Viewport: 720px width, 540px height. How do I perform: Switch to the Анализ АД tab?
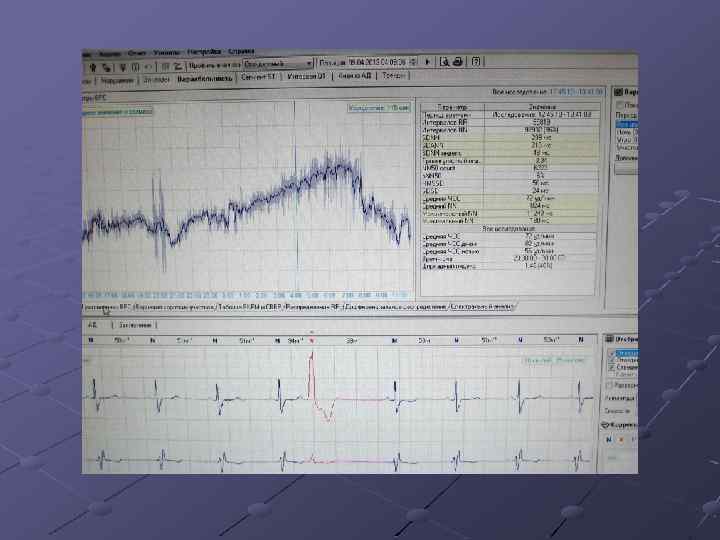tap(354, 76)
